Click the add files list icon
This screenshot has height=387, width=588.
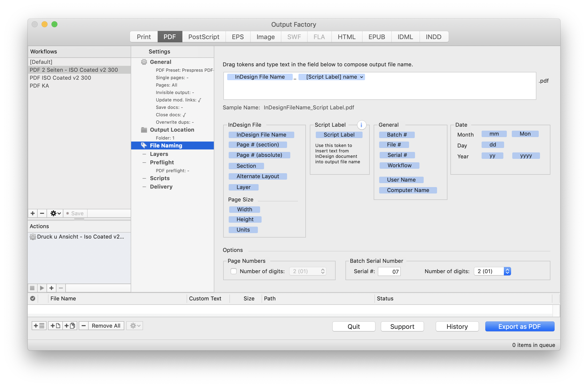[x=39, y=326]
